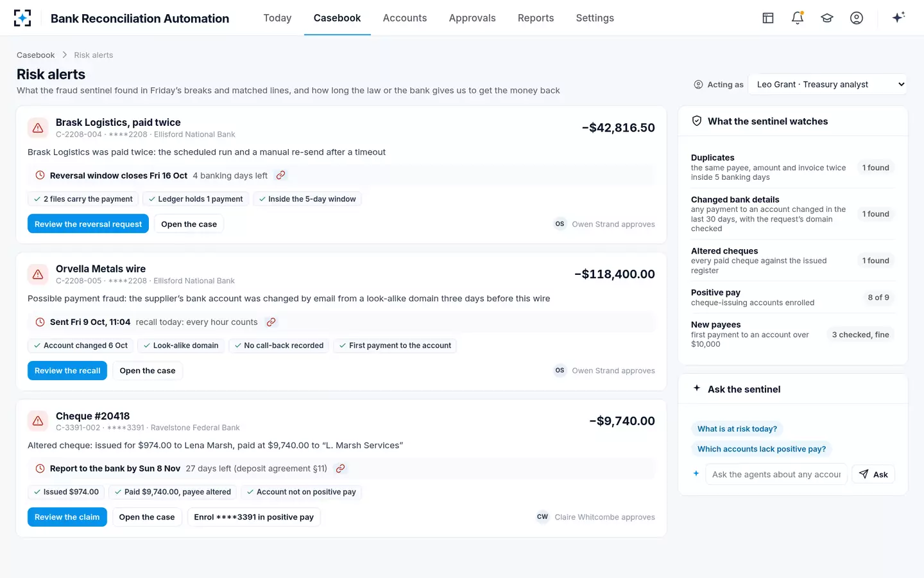Click the '2 files carry the payment' chip

pyautogui.click(x=83, y=199)
